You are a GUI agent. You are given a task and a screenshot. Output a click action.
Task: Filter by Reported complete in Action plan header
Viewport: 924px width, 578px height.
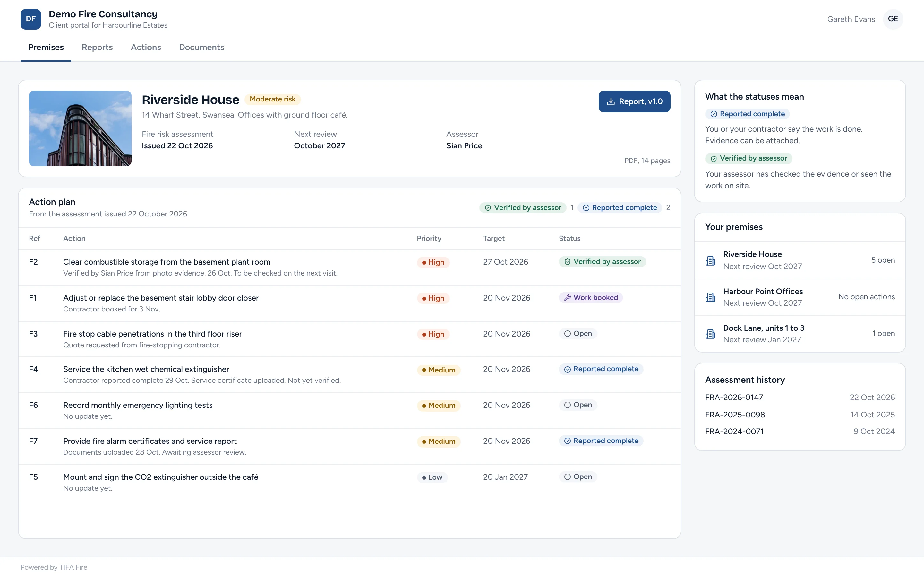620,207
